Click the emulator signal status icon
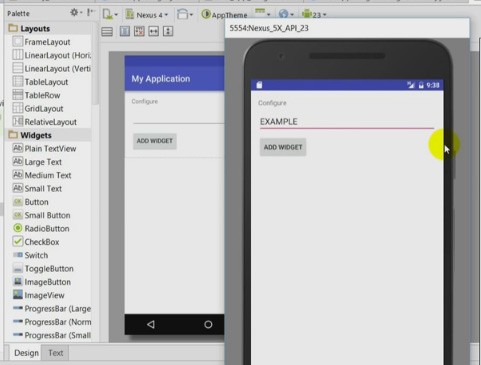 click(x=411, y=85)
